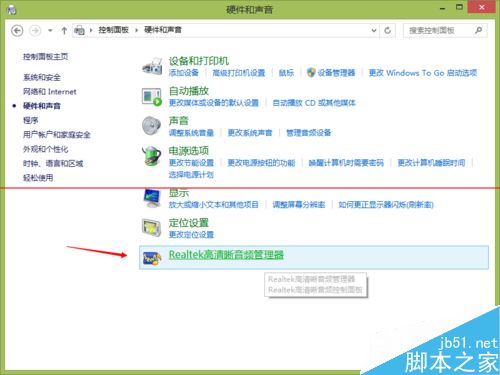Expand the address bar history dropdown
500x375 pixels.
(x=374, y=31)
